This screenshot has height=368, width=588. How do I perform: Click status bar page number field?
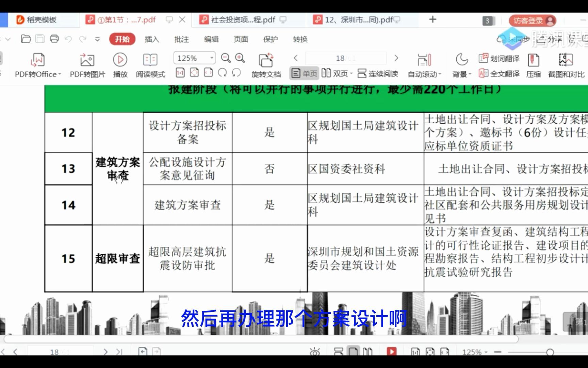(x=60, y=352)
